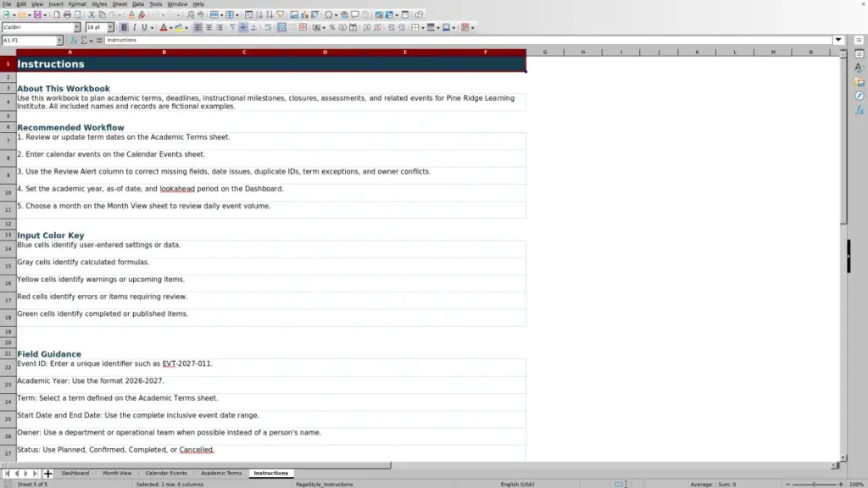Toggle Center Vertically alignment

click(x=243, y=27)
